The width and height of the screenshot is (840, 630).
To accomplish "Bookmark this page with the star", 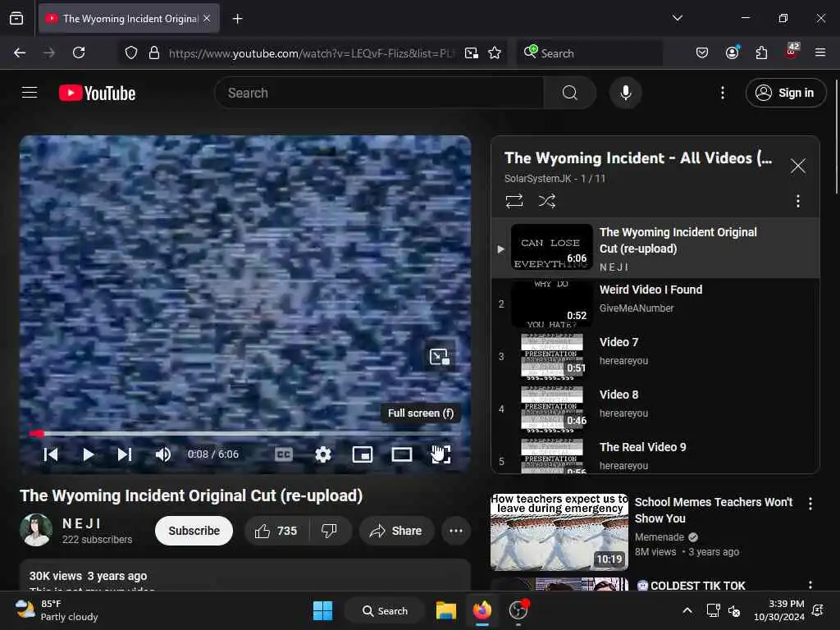I will coord(495,53).
